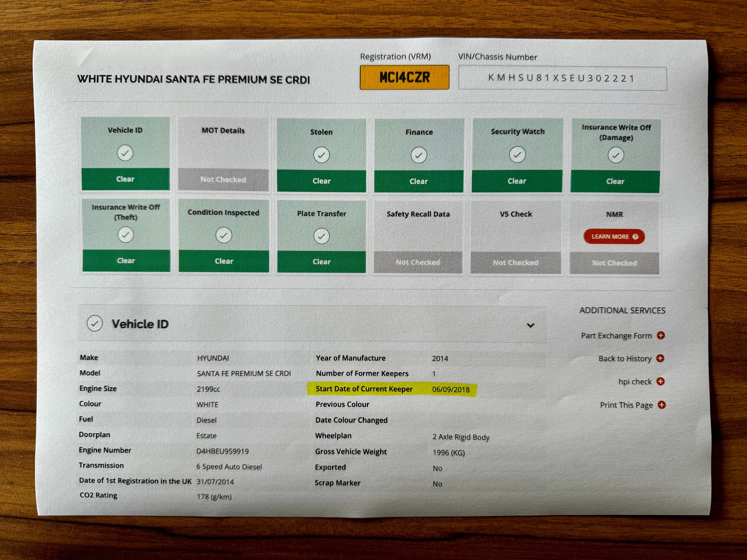The image size is (747, 560).
Task: Click the Vehicle ID section heading text
Action: pyautogui.click(x=140, y=324)
